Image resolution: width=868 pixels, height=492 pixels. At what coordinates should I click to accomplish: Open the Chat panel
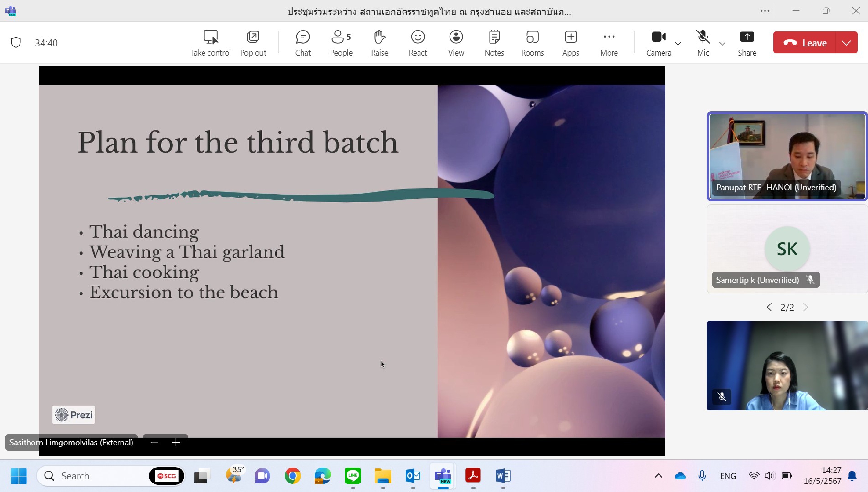point(303,43)
